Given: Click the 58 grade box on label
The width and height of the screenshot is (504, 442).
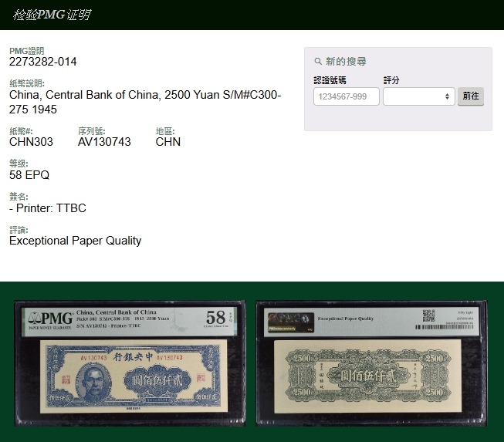Looking at the screenshot, I should coord(215,318).
